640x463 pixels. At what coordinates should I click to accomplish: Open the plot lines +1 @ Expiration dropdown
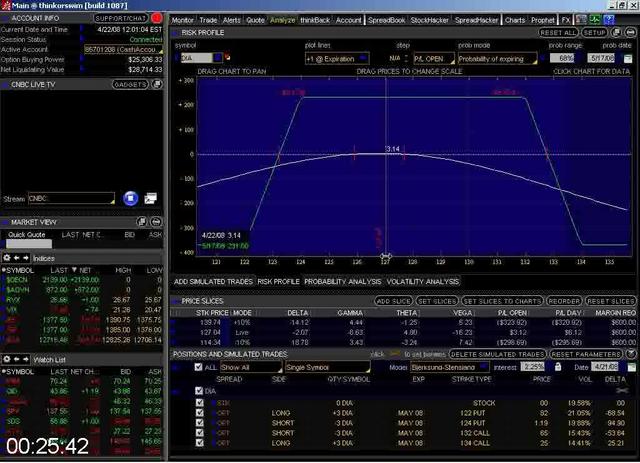coord(337,59)
